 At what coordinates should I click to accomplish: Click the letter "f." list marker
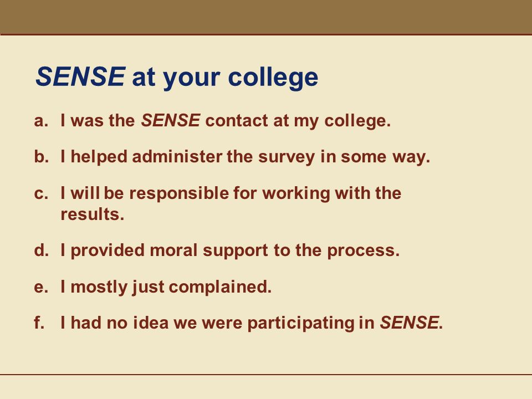pos(39,323)
